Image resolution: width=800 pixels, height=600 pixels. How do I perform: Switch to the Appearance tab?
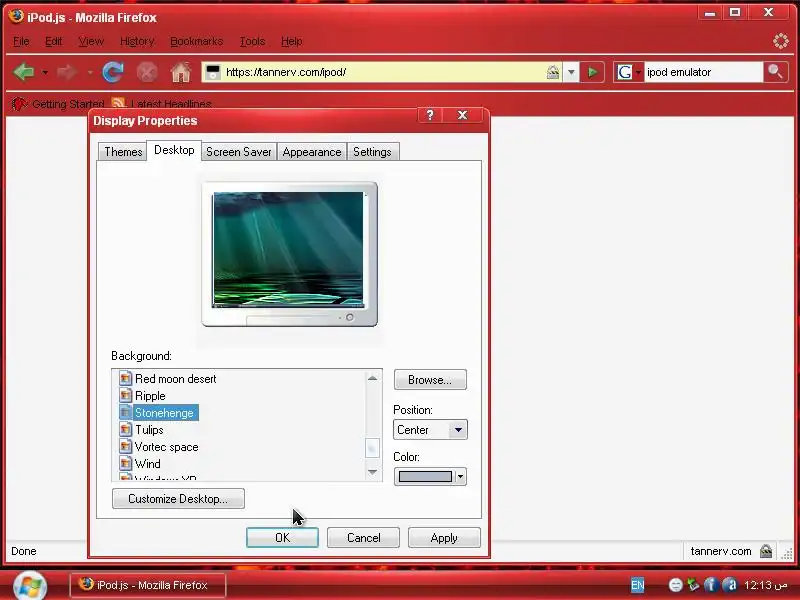(312, 152)
